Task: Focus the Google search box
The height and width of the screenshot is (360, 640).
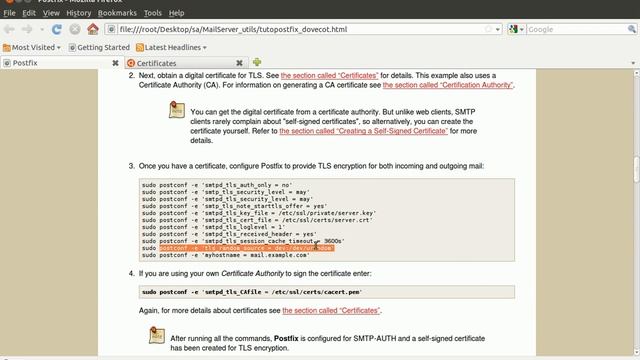Action: 576,29
